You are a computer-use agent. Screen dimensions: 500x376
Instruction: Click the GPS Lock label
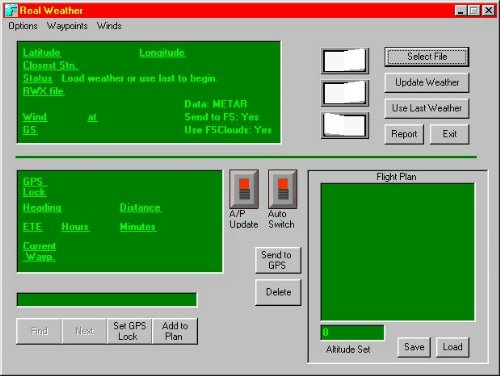pos(35,187)
